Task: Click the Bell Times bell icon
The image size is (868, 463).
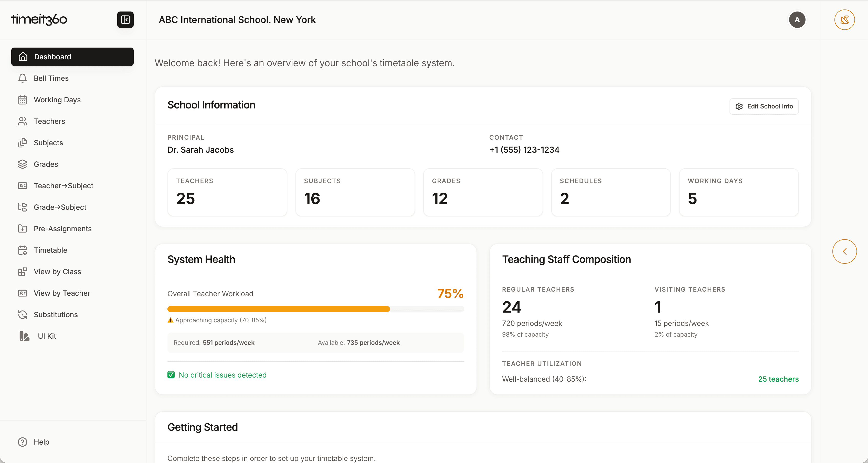Action: pos(22,78)
